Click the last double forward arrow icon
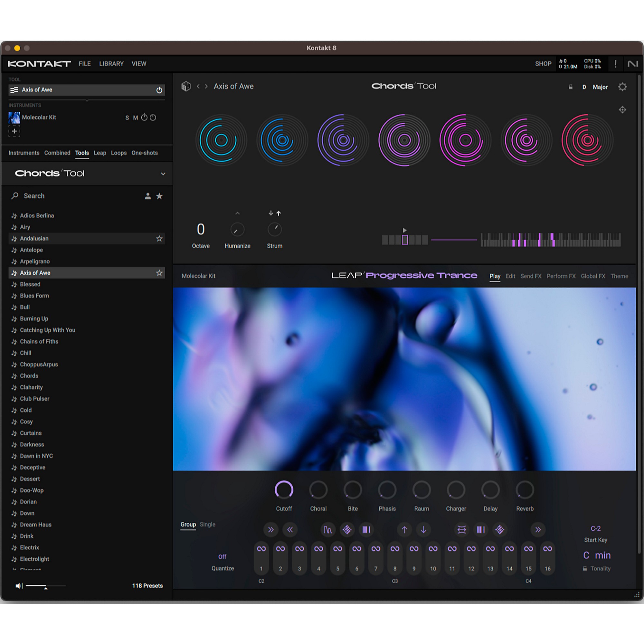Screen dimensions: 644x644 click(538, 529)
